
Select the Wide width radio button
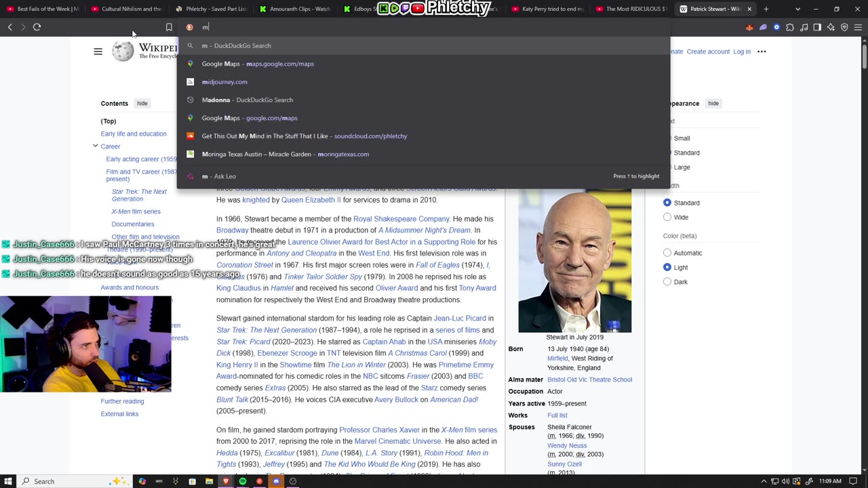pyautogui.click(x=667, y=217)
